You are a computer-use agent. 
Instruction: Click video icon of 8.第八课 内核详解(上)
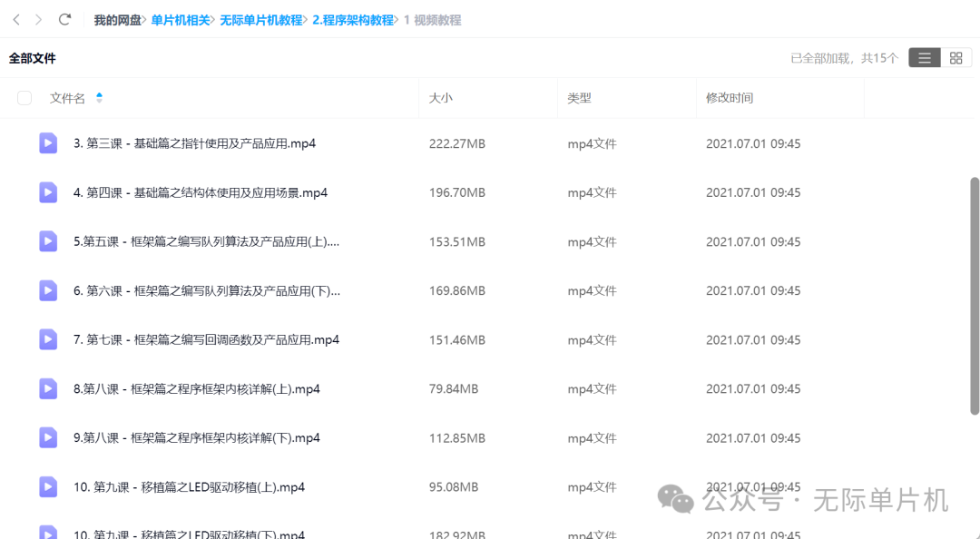click(x=48, y=388)
